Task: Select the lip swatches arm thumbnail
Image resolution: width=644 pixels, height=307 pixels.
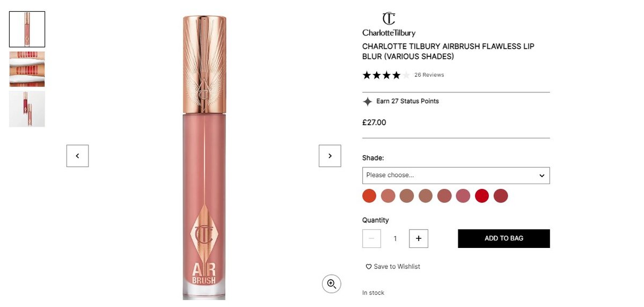Action: pyautogui.click(x=27, y=69)
